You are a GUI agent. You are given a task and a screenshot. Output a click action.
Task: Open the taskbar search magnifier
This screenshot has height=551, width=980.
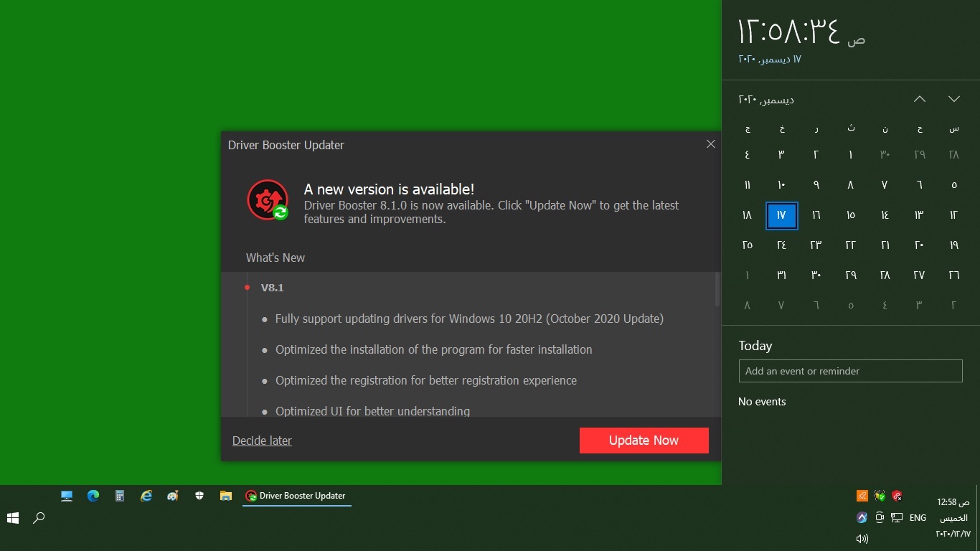[x=39, y=517]
